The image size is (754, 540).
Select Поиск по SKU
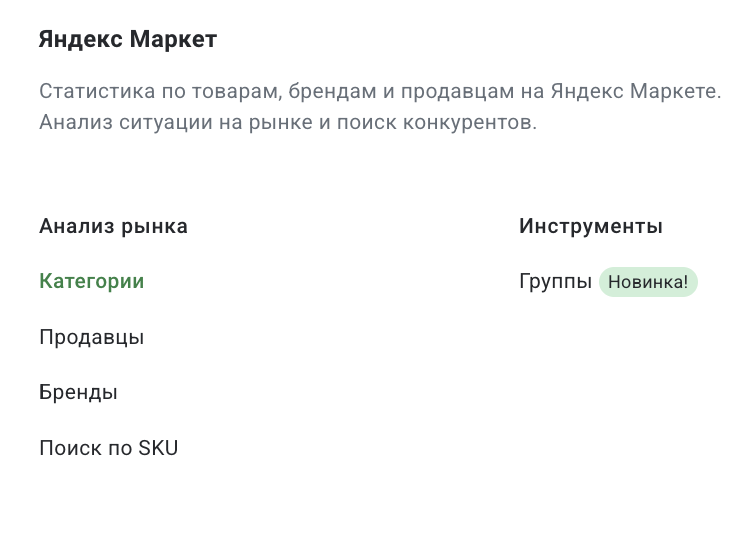(108, 448)
